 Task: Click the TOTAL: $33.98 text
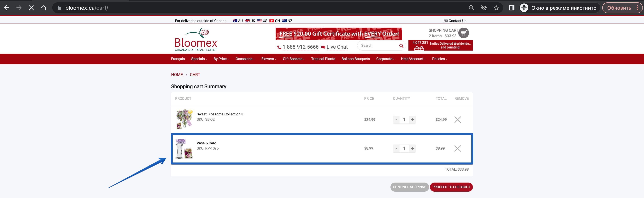tap(457, 169)
